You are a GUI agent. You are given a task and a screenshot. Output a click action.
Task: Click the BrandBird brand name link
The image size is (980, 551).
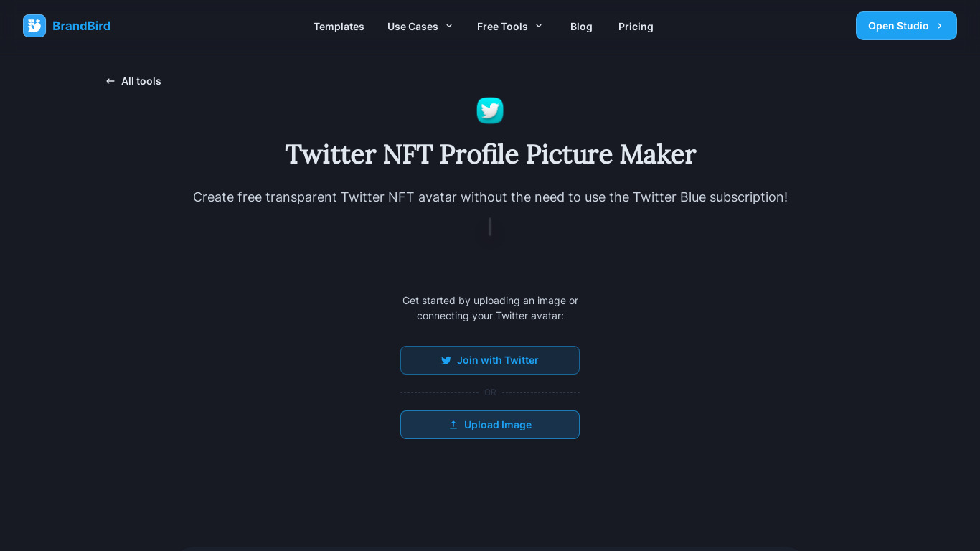point(81,26)
